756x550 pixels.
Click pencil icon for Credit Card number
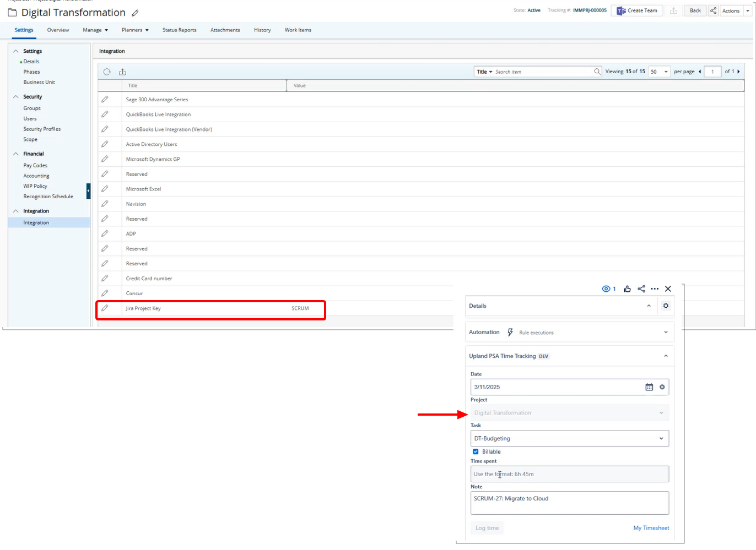pyautogui.click(x=105, y=278)
